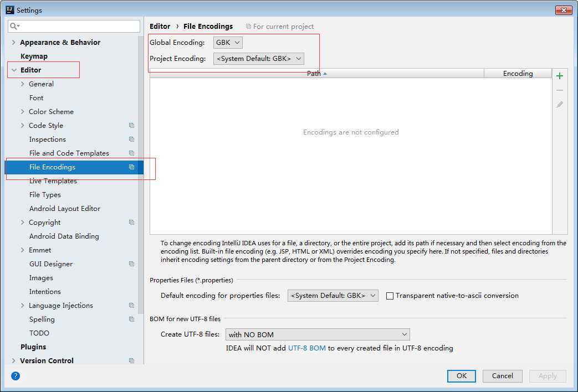
Task: Open default encoding for properties files dropdown
Action: (333, 296)
